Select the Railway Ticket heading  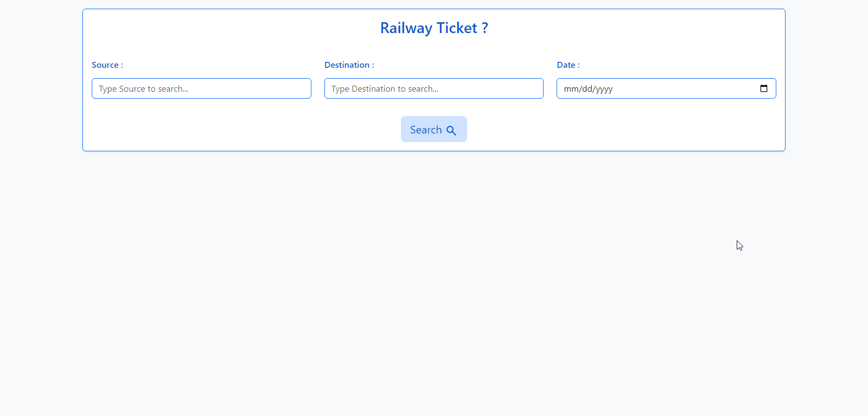[x=433, y=28]
